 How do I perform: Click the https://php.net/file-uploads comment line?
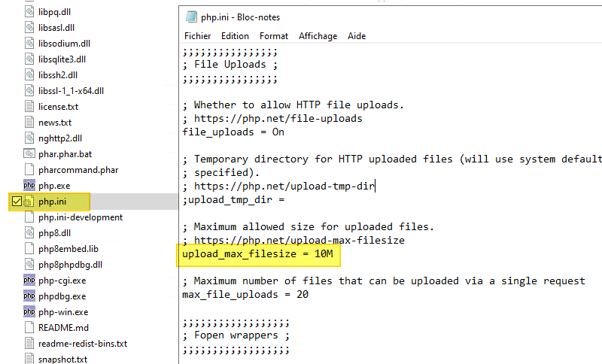click(x=272, y=119)
